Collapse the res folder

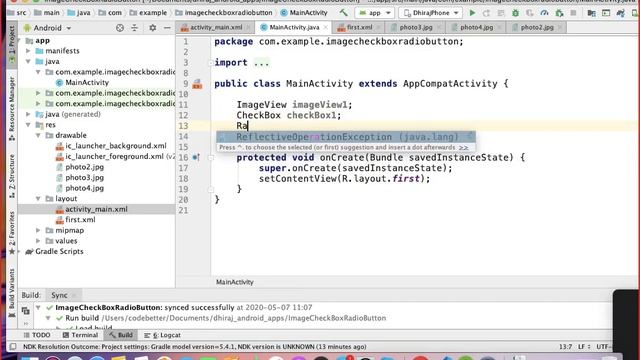(28, 125)
